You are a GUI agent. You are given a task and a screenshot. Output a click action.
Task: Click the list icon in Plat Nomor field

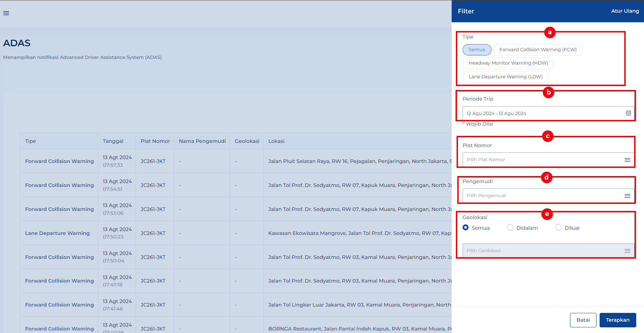click(x=627, y=160)
